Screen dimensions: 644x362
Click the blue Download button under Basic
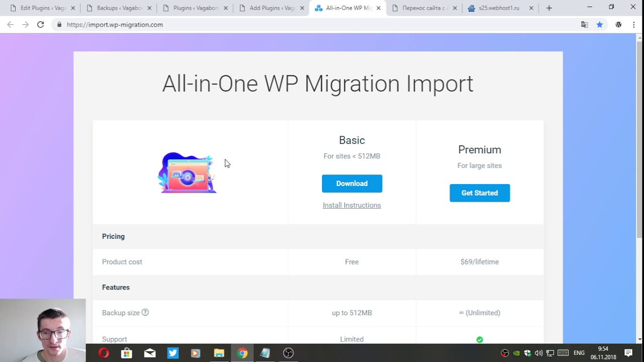(x=352, y=184)
